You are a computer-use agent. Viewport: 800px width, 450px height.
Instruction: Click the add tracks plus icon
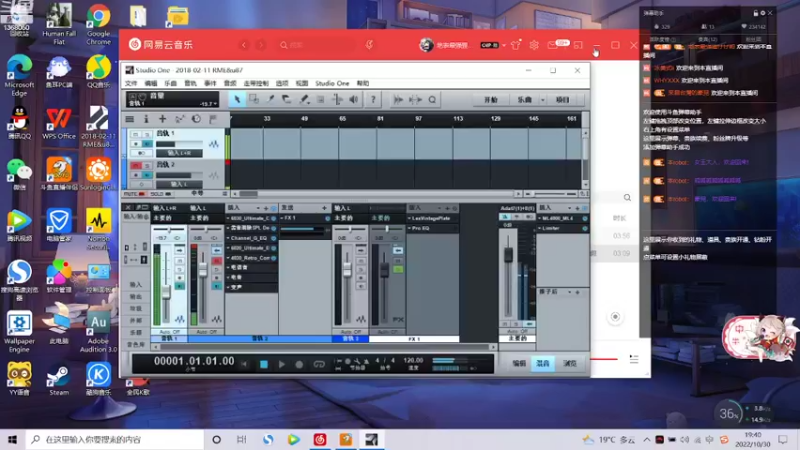[162, 119]
